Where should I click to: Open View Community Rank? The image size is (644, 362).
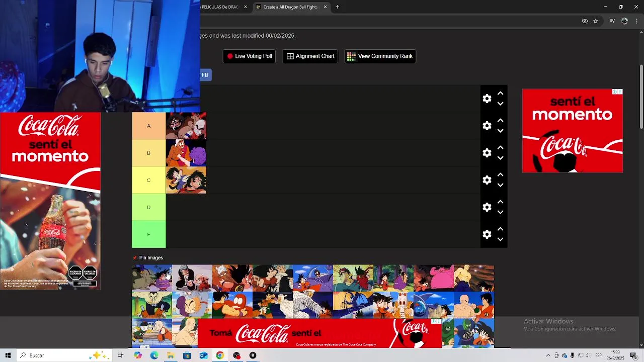click(x=380, y=56)
